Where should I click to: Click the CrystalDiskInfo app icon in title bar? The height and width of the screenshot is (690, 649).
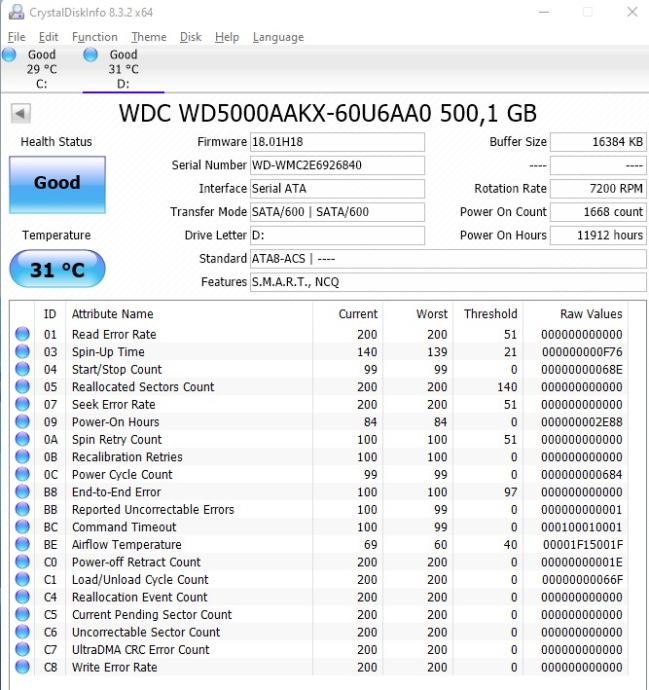tap(16, 12)
